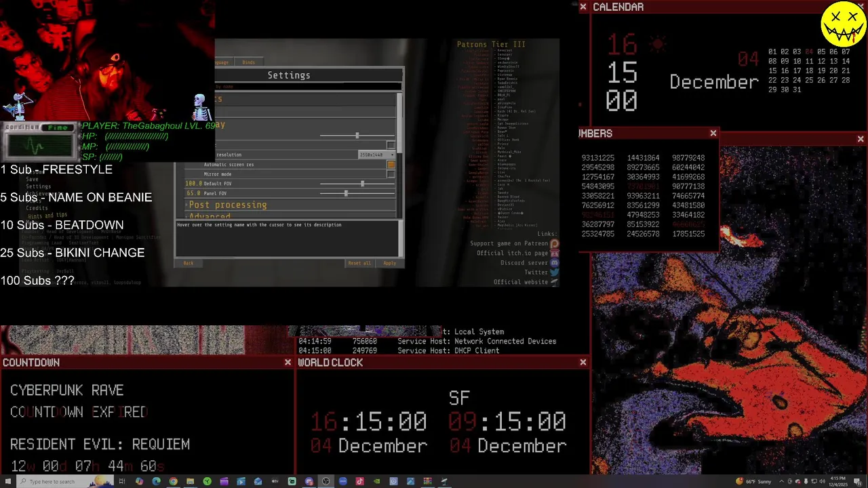The height and width of the screenshot is (488, 868).
Task: Open the Twitter link text
Action: 536,272
